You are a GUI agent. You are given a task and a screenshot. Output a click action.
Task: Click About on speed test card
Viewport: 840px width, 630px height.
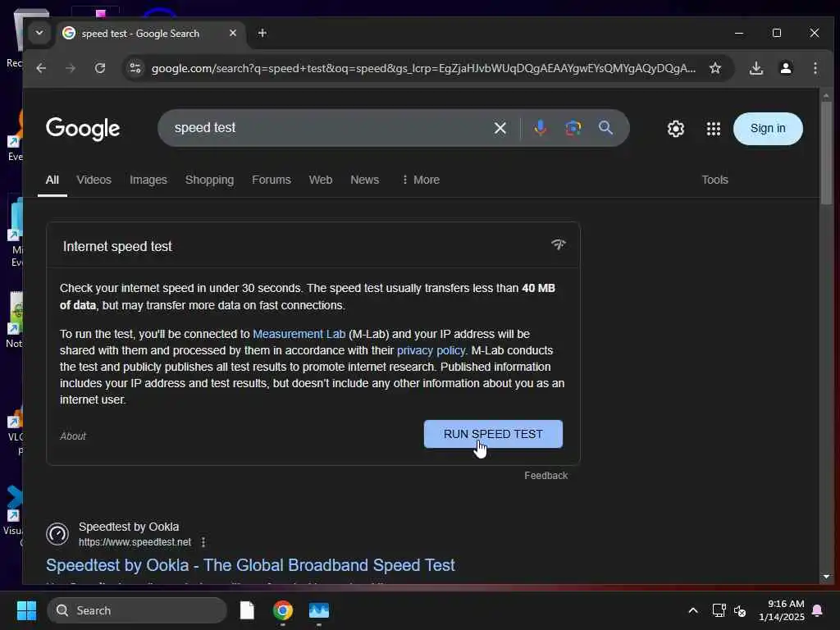click(x=73, y=436)
